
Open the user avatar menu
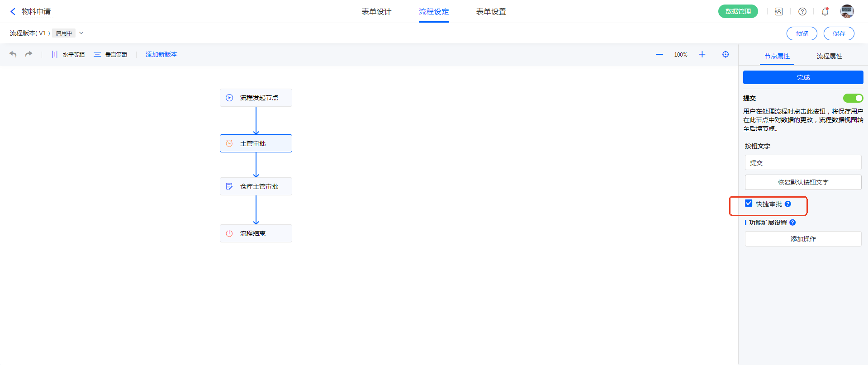click(847, 12)
